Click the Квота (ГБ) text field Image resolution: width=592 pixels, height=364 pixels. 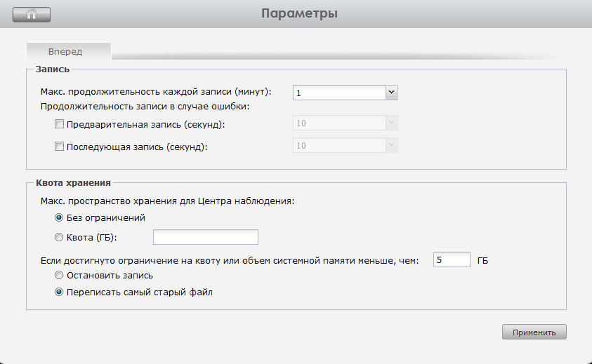[x=206, y=237]
